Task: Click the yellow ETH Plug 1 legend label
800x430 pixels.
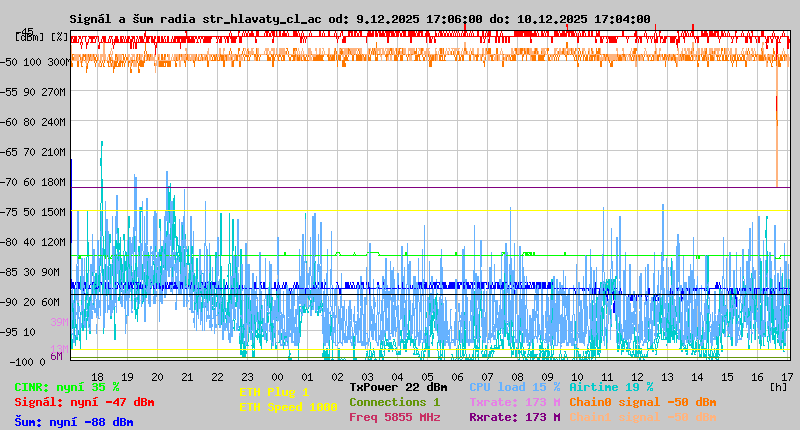Action: tap(274, 393)
